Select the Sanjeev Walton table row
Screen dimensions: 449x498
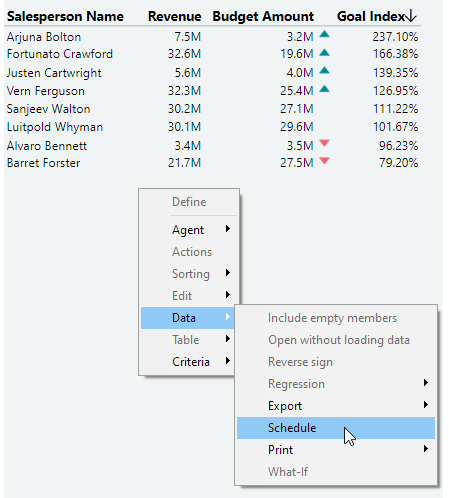click(212, 109)
